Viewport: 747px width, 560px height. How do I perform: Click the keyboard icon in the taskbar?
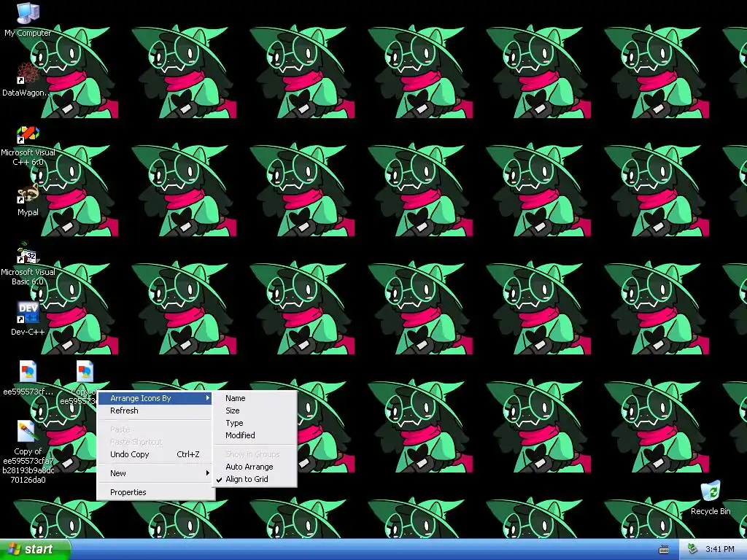(664, 550)
